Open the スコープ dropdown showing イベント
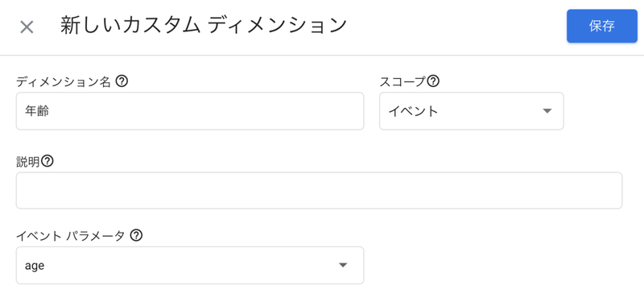 coord(471,111)
